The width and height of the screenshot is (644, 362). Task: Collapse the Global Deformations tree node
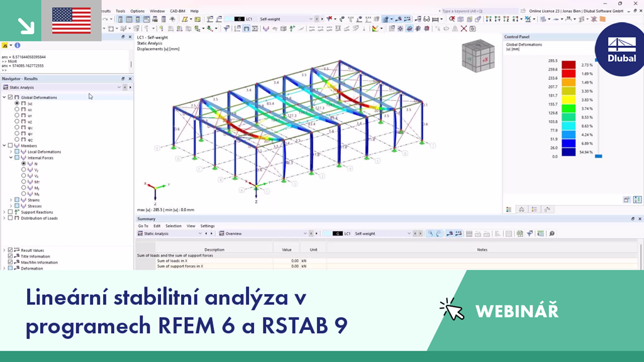(4, 97)
